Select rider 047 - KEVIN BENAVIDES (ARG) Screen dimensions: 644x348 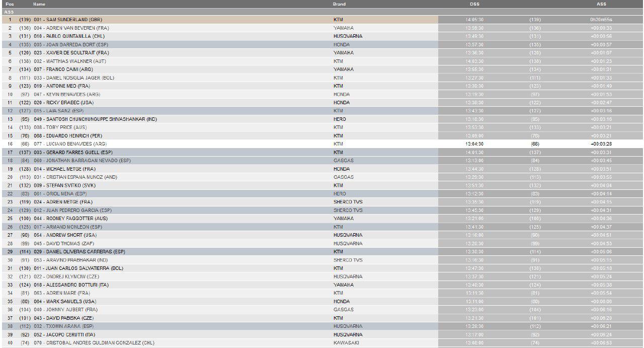(67, 94)
